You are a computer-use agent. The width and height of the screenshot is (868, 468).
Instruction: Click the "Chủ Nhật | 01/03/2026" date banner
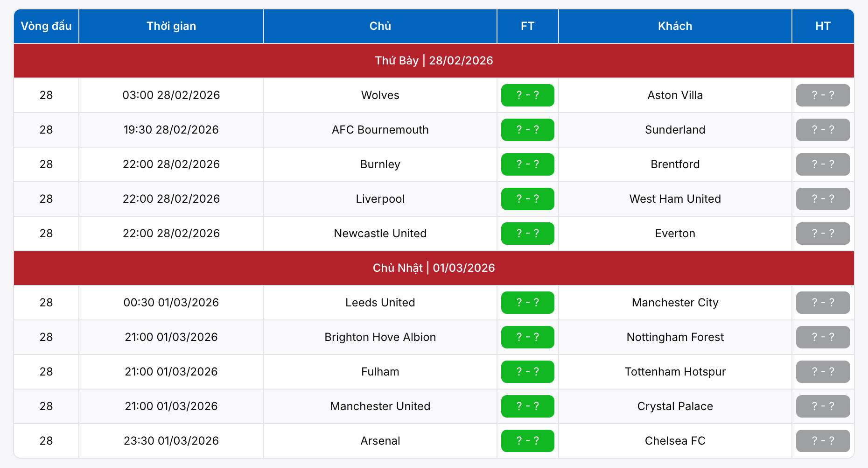434,268
